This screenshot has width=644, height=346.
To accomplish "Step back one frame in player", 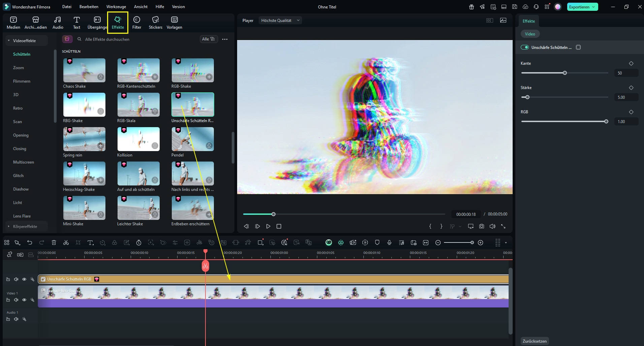I will point(246,226).
